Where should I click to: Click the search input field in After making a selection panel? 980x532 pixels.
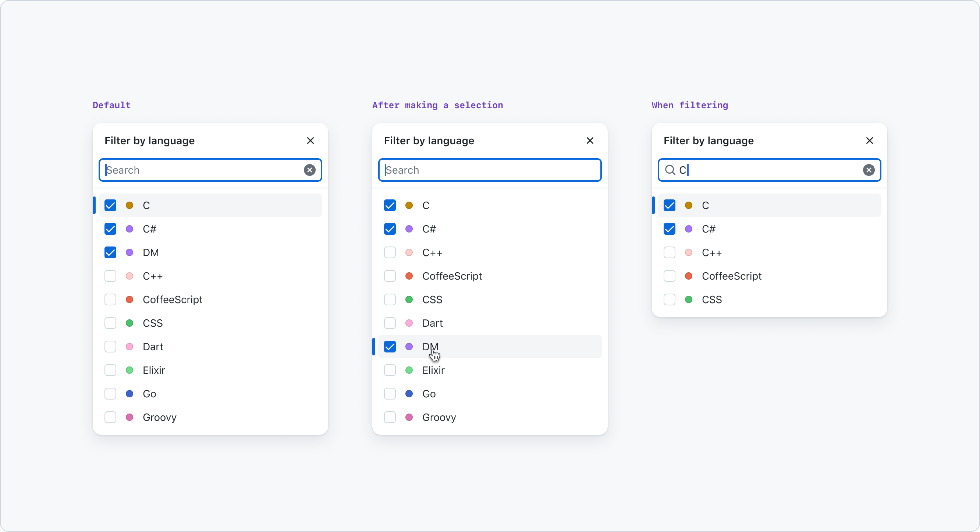click(x=490, y=170)
